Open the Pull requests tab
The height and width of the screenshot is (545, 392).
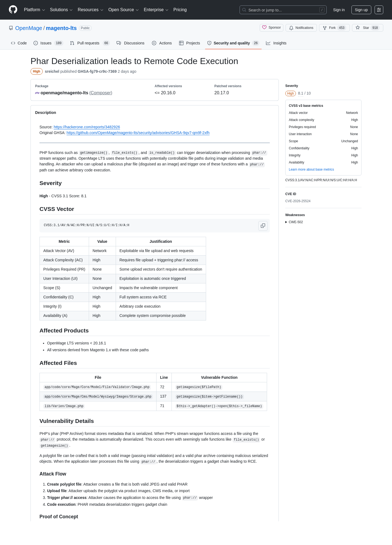coord(90,43)
